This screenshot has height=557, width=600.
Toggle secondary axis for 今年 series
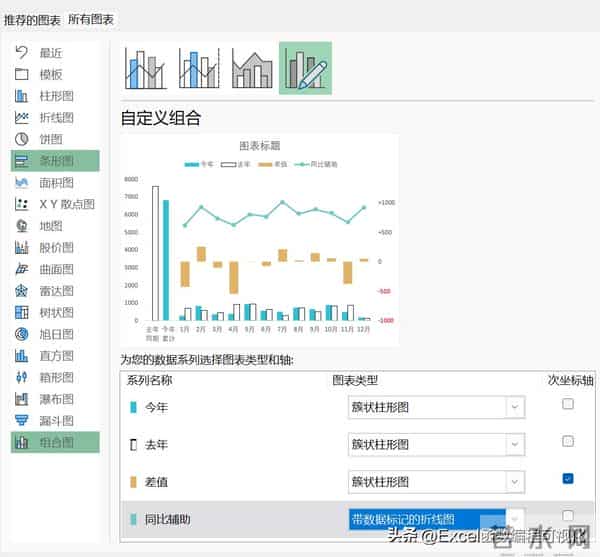(568, 404)
